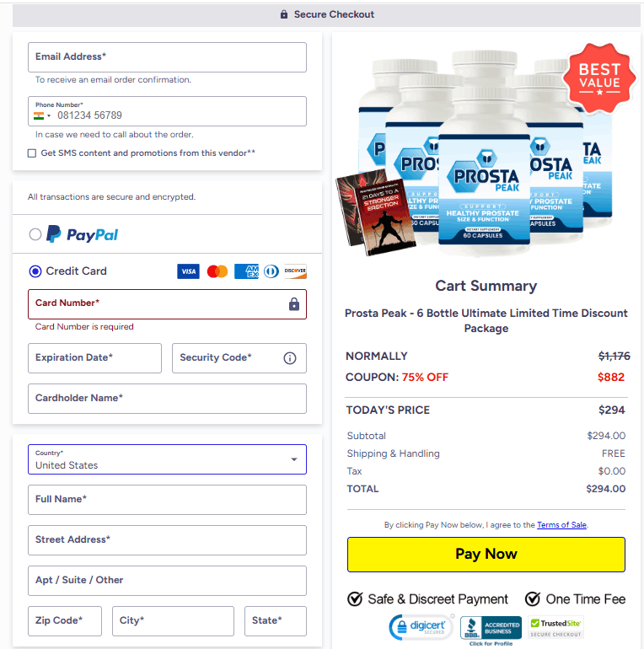The height and width of the screenshot is (649, 644).
Task: Open the phone country flag dropdown
Action: click(x=42, y=116)
